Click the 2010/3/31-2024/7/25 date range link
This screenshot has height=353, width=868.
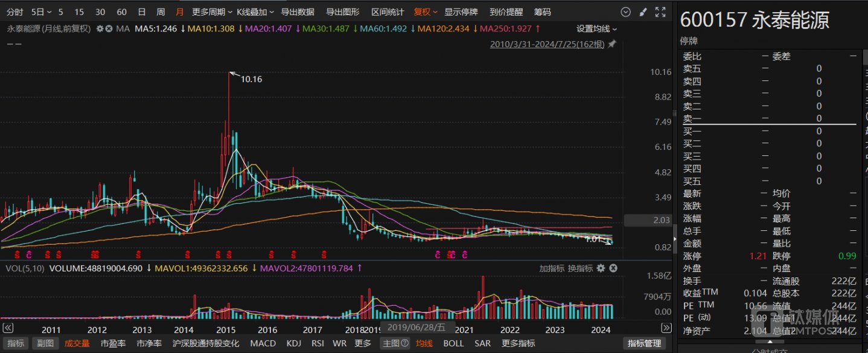point(547,44)
